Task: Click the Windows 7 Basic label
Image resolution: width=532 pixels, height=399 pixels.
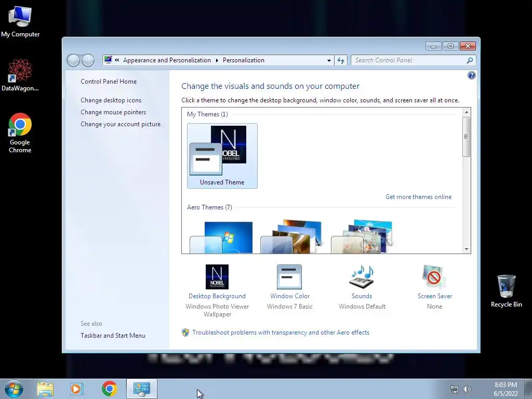Action: (290, 307)
